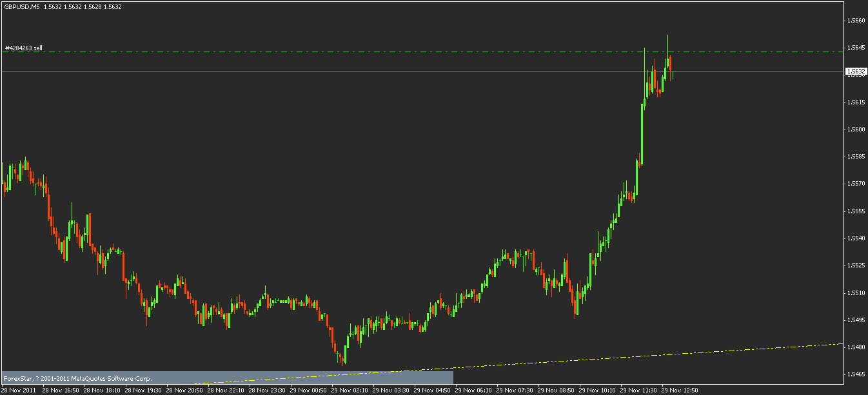The image size is (868, 395).
Task: Click the ForexStar MetaQuotes copyright label
Action: tap(78, 378)
